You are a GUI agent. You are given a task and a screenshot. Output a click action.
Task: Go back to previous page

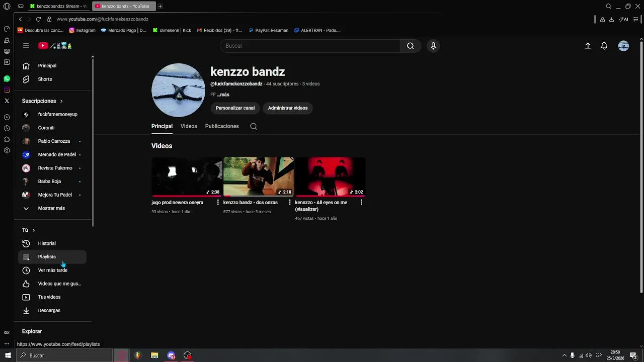20,19
